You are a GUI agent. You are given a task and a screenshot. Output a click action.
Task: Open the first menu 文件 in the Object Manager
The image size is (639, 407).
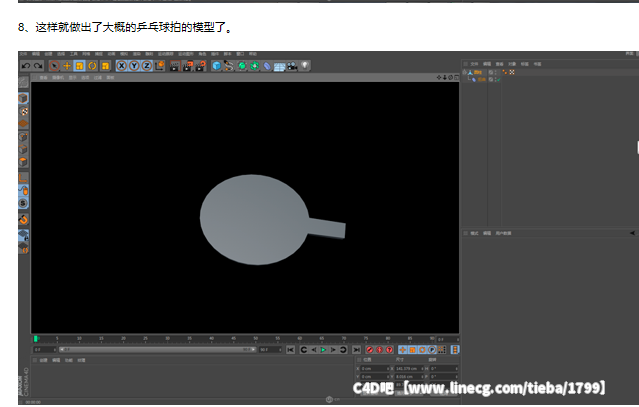tap(474, 64)
